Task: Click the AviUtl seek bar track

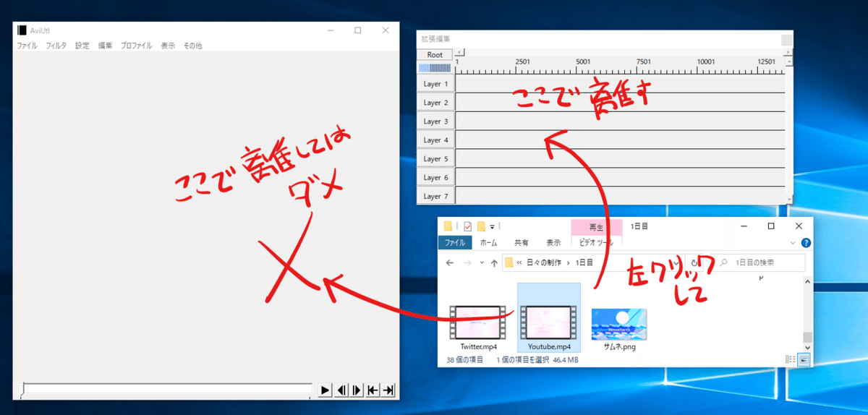Action: pos(167,389)
